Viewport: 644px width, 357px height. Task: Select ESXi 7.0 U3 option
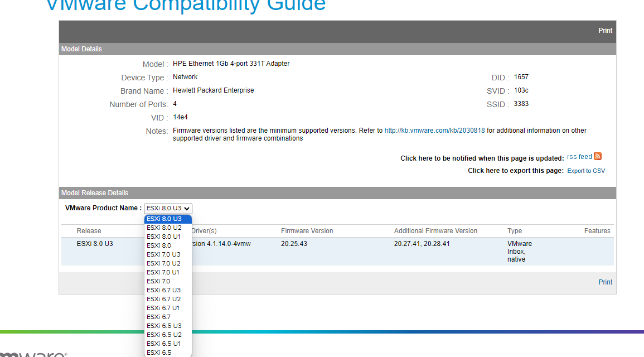(168, 255)
